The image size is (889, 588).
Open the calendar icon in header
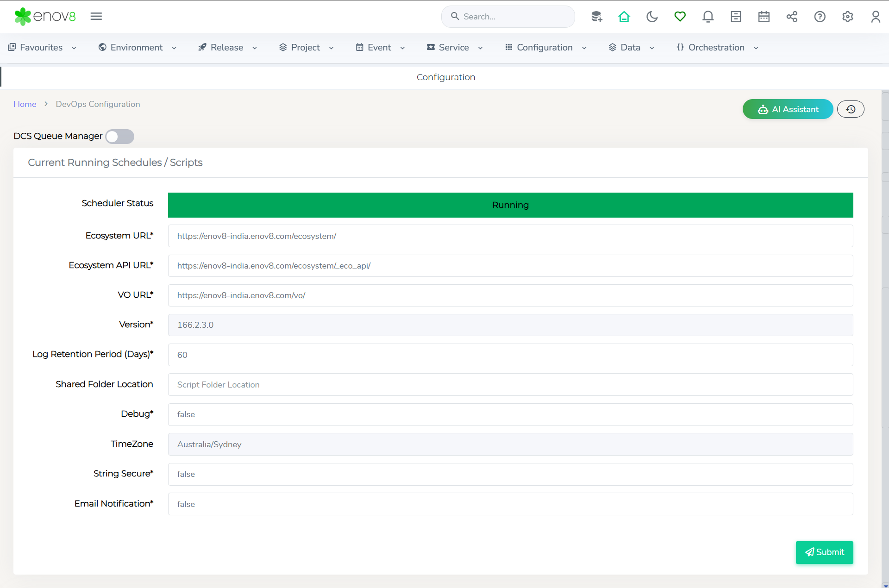click(764, 17)
